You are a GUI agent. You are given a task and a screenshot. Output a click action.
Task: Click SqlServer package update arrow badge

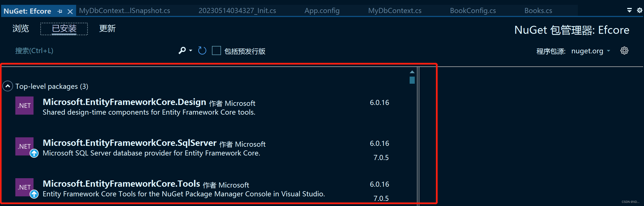34,153
